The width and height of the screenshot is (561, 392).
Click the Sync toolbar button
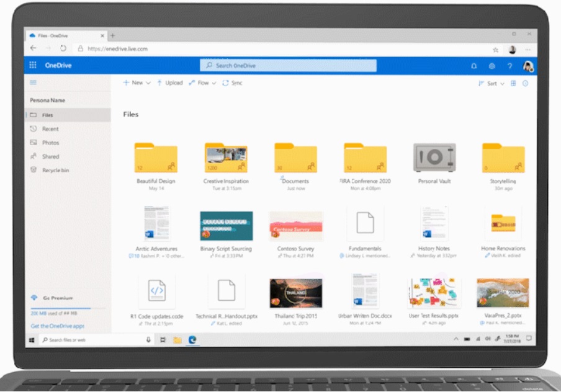pyautogui.click(x=232, y=83)
